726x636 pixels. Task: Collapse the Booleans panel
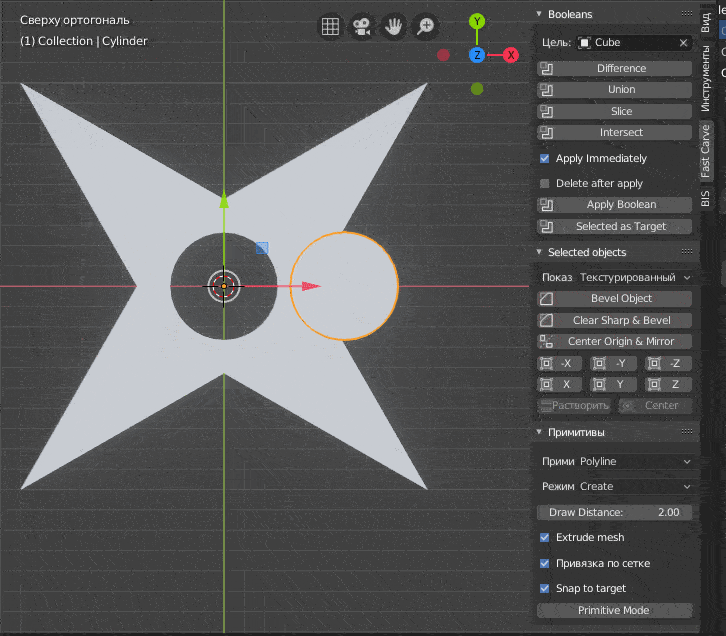tap(539, 14)
